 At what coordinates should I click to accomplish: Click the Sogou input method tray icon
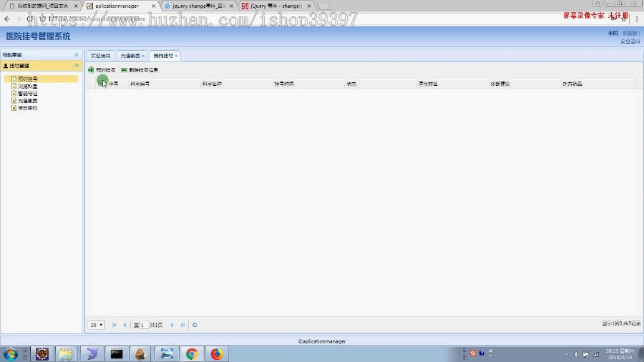pyautogui.click(x=473, y=353)
